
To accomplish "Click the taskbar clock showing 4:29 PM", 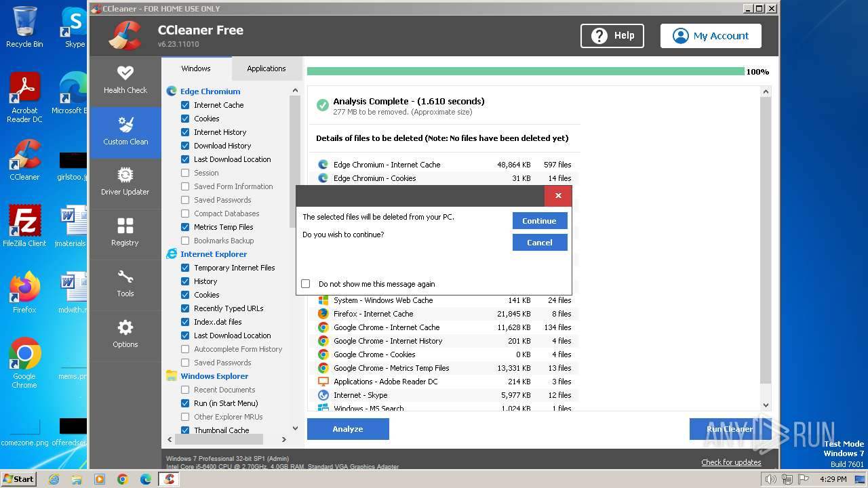I will click(833, 479).
